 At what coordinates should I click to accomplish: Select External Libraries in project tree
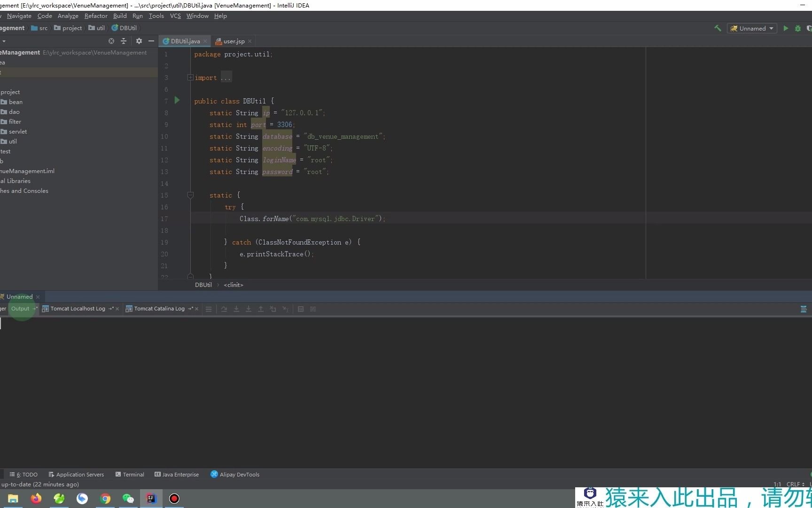tap(16, 181)
